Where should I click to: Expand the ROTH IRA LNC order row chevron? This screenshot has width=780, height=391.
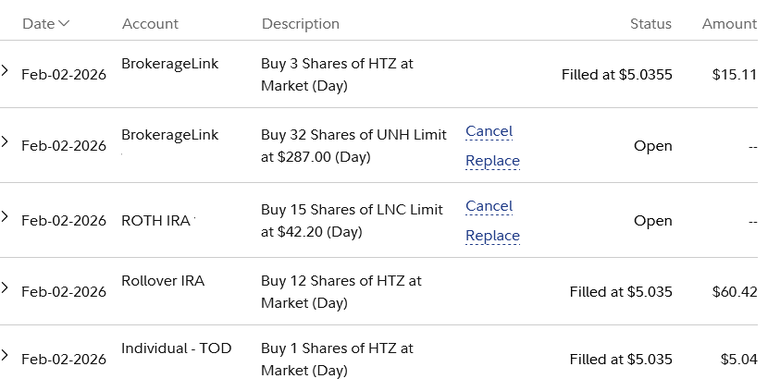point(4,216)
